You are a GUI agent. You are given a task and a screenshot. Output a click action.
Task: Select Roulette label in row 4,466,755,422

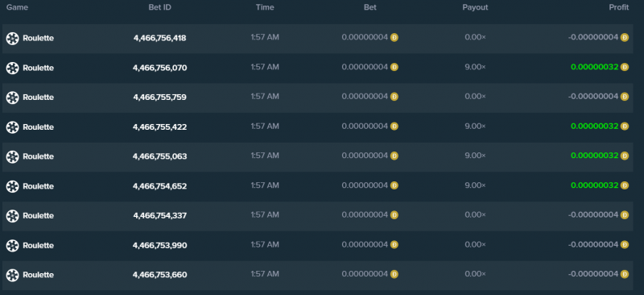coord(38,127)
